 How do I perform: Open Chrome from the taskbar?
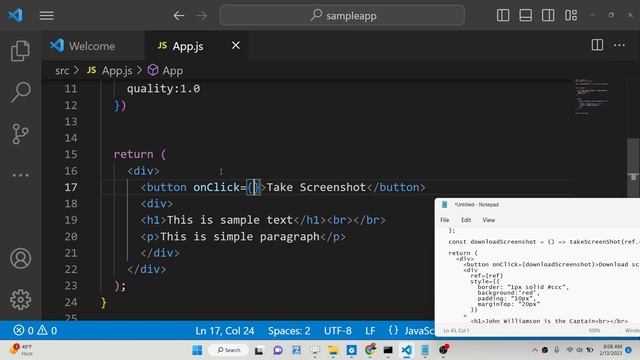(x=370, y=350)
